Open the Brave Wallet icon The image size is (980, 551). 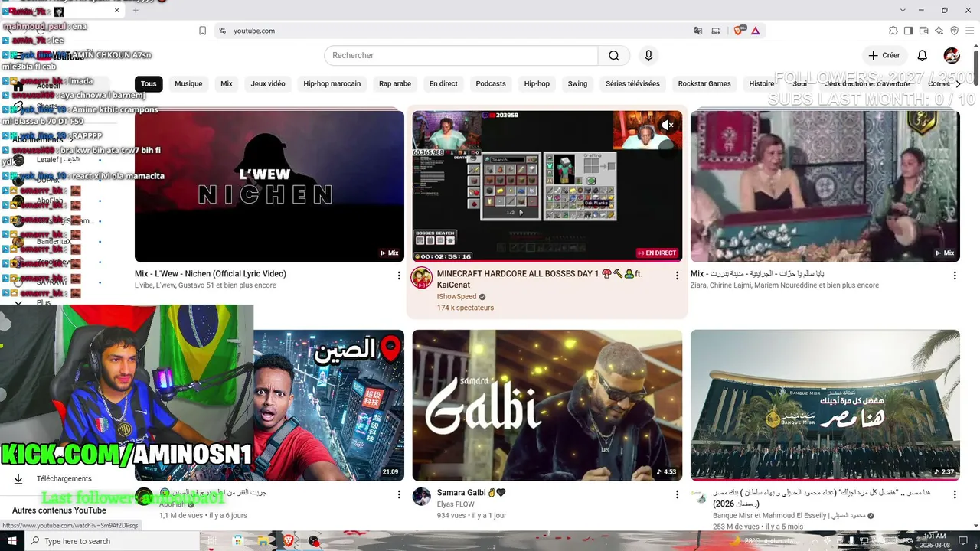tap(924, 31)
